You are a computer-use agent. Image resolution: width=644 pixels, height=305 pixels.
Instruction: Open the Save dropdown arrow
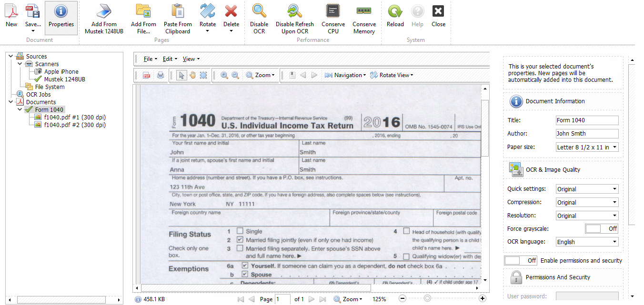[33, 31]
